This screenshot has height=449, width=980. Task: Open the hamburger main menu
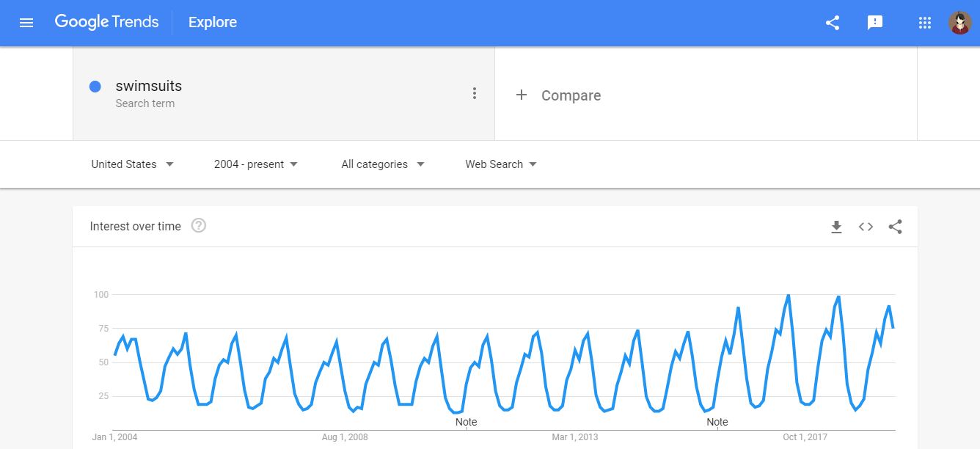[26, 23]
